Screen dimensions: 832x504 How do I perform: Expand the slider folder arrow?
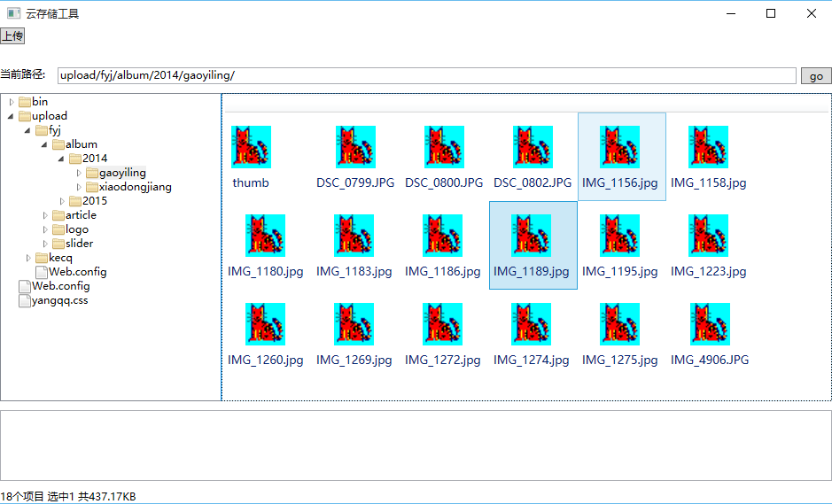tap(45, 244)
